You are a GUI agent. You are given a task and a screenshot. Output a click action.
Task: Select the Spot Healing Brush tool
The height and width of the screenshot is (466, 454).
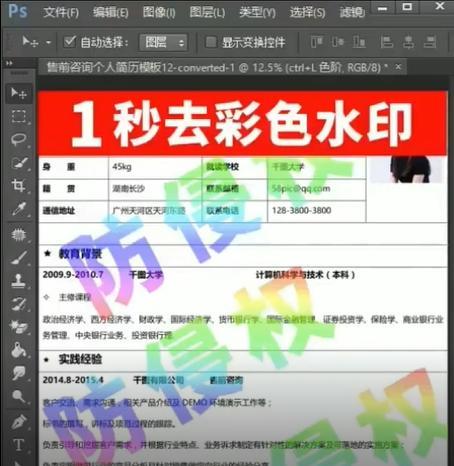click(19, 235)
